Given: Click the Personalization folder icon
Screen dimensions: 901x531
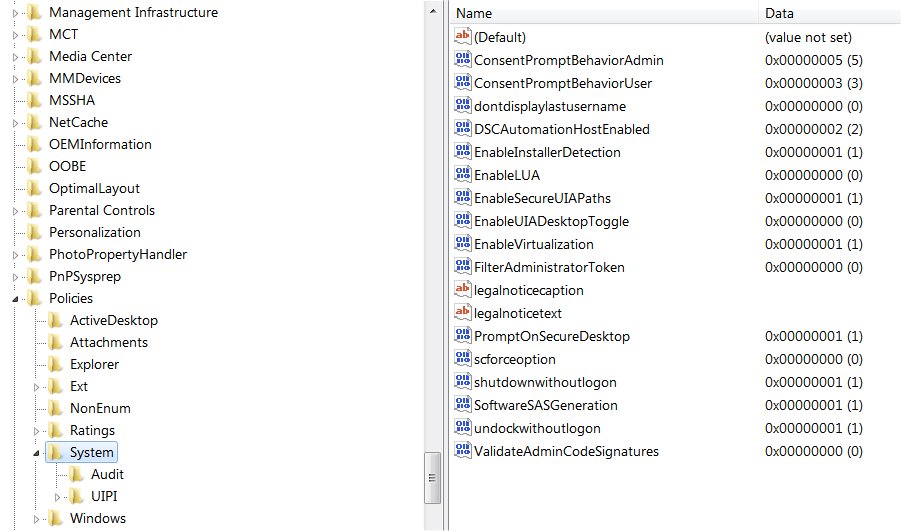Looking at the screenshot, I should coord(35,232).
